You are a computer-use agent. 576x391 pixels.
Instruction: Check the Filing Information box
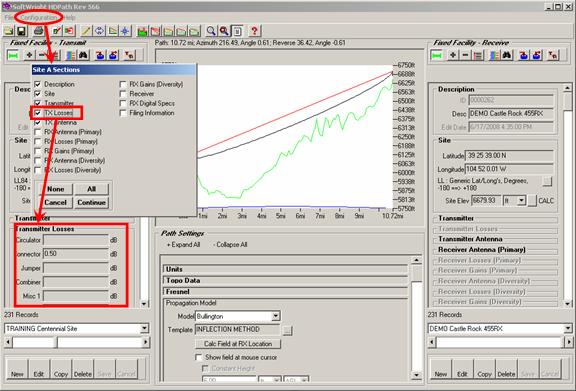123,113
